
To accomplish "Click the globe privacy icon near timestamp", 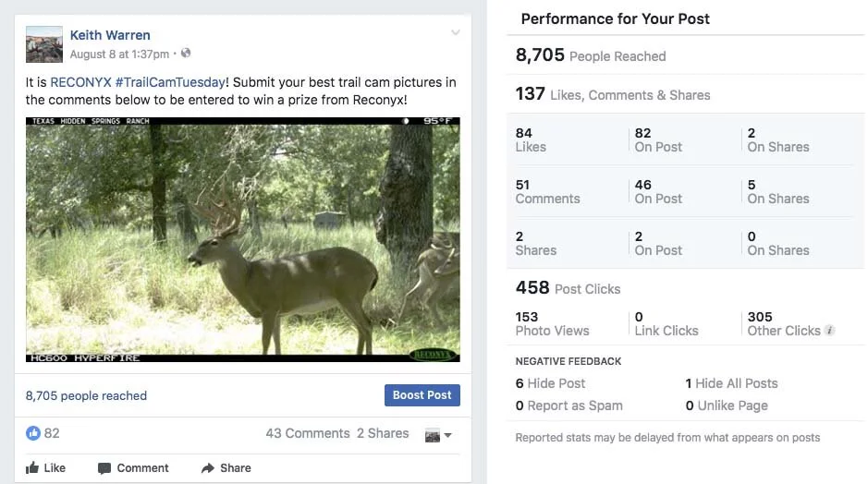I will (186, 54).
